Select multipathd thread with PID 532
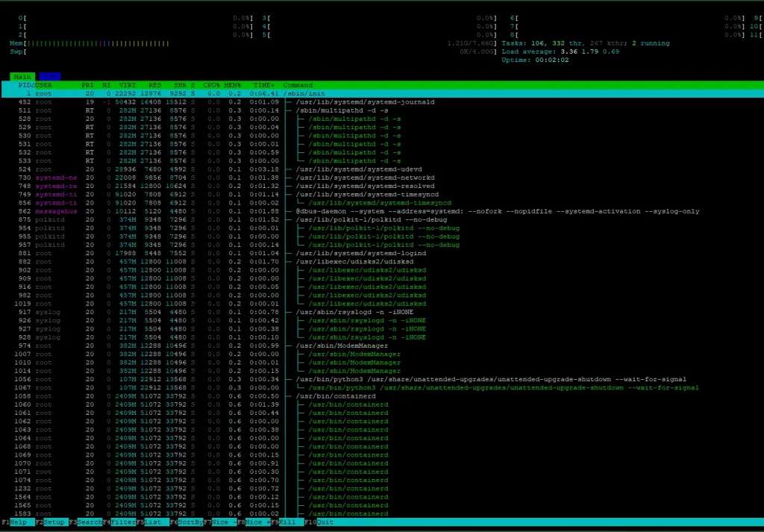764x532 pixels. tap(382, 152)
